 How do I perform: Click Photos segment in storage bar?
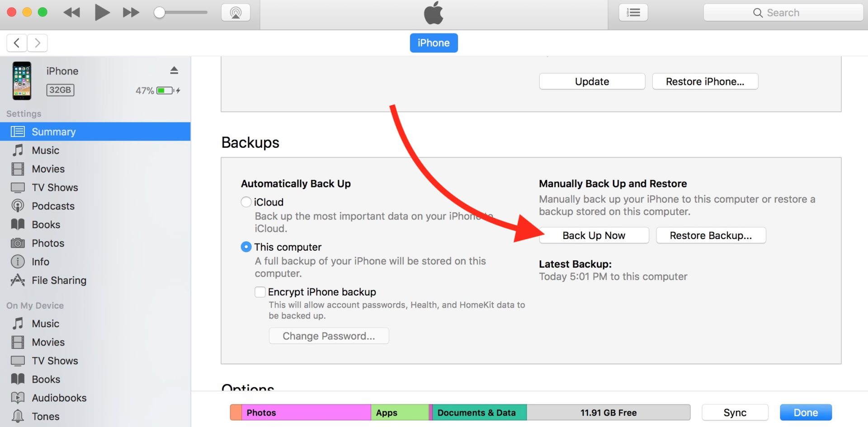tap(306, 413)
